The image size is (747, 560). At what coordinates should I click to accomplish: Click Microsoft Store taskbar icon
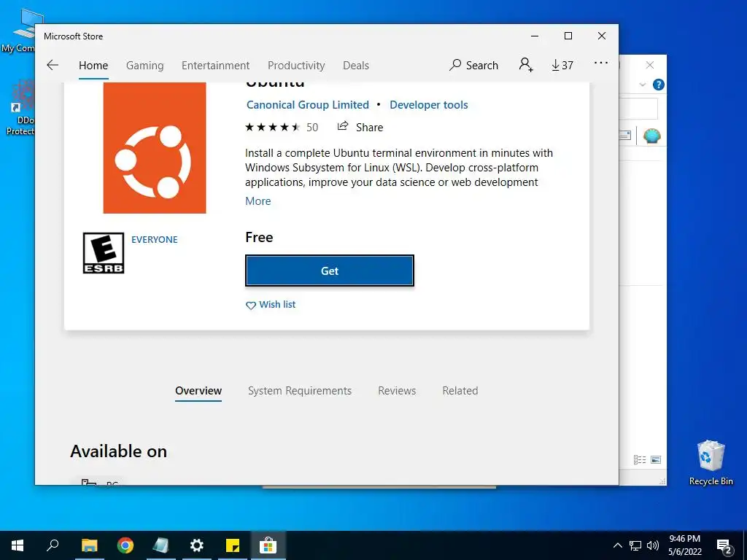[x=268, y=545]
